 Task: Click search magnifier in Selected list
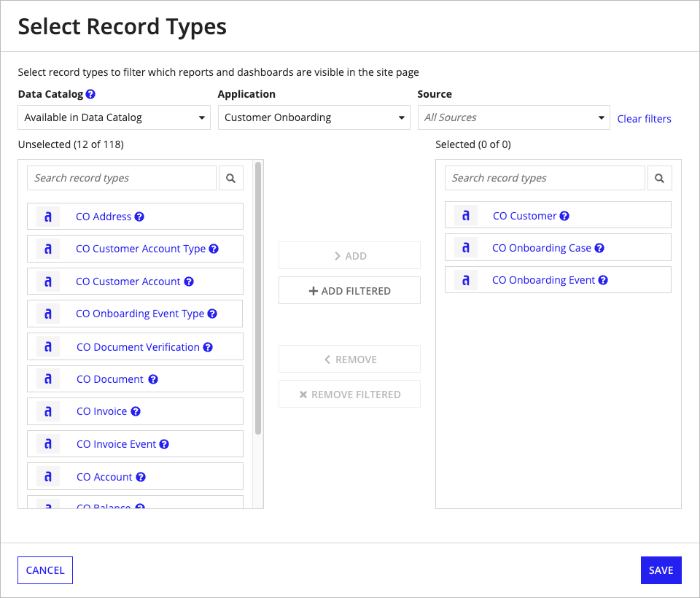659,178
